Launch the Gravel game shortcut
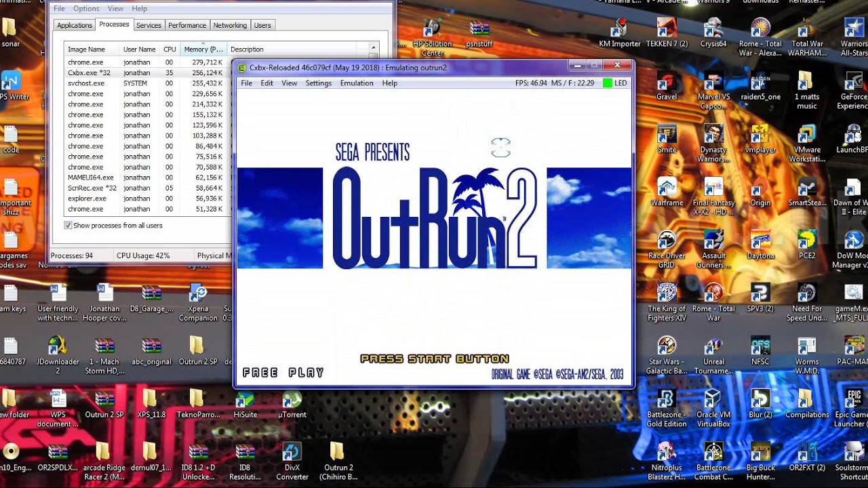The image size is (868, 488). pyautogui.click(x=667, y=85)
